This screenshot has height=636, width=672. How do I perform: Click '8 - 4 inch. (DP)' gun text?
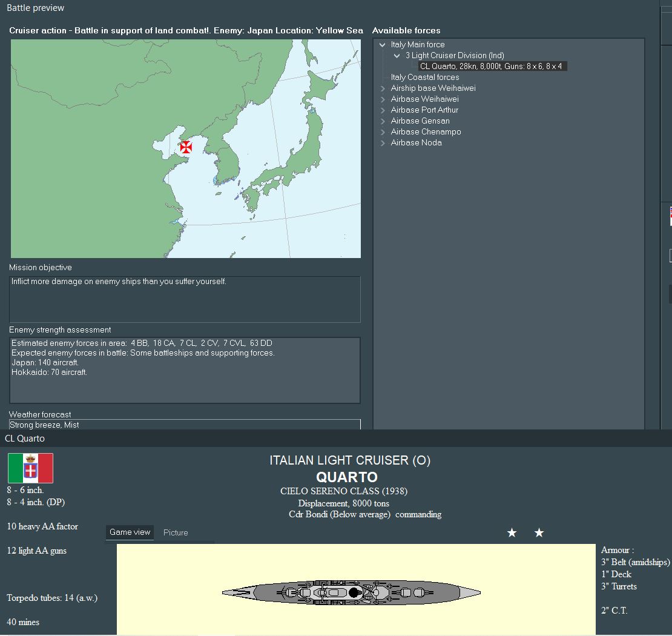pyautogui.click(x=36, y=502)
